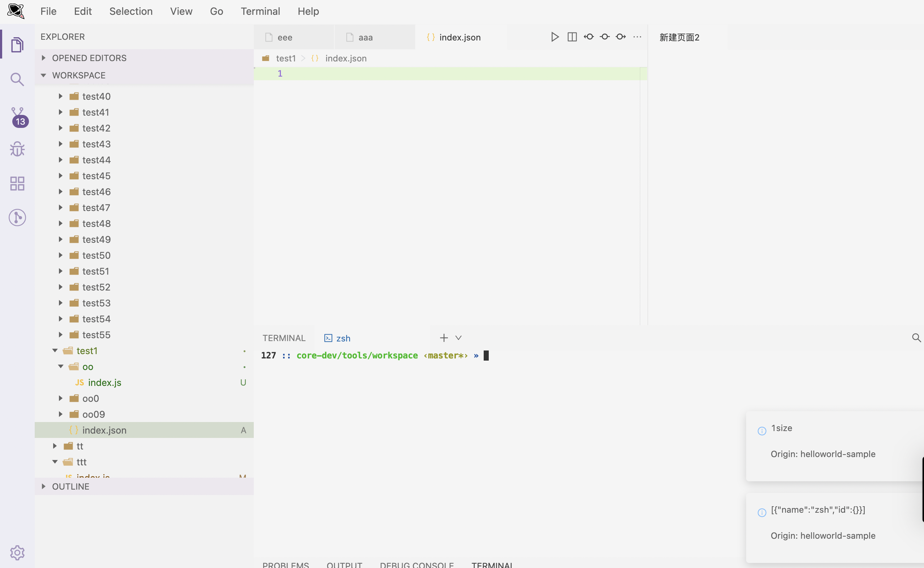This screenshot has width=924, height=568.
Task: Run the file using the play icon
Action: point(555,37)
